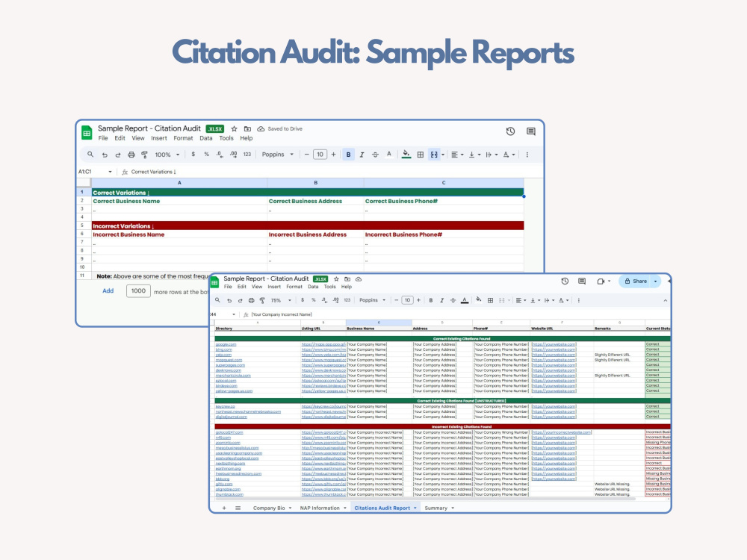Click the all sheets list icon near Company Bio tab
This screenshot has width=747, height=560.
pyautogui.click(x=238, y=508)
